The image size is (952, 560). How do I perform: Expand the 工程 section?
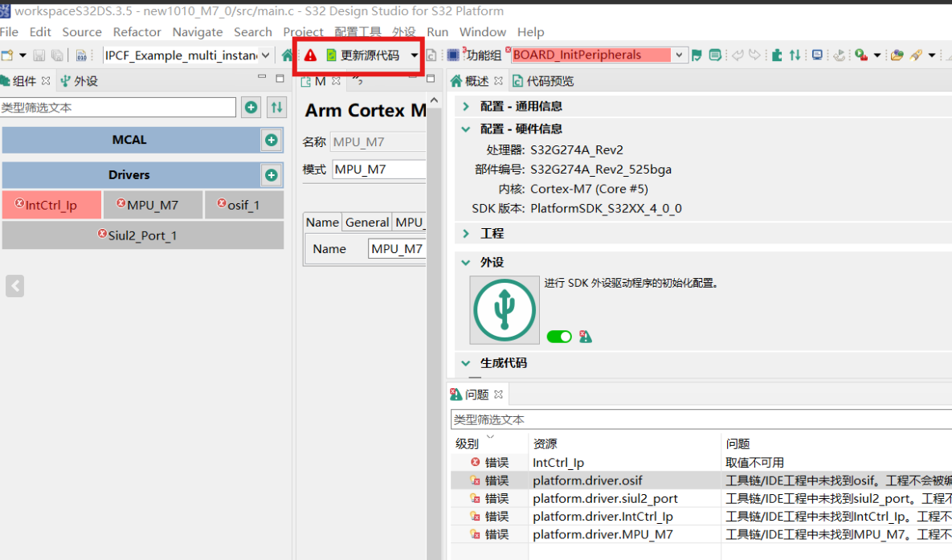click(x=466, y=233)
